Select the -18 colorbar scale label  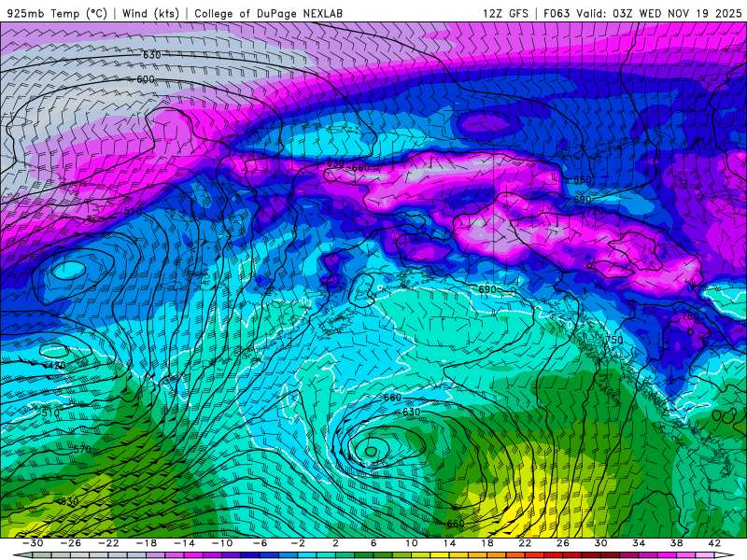[147, 543]
